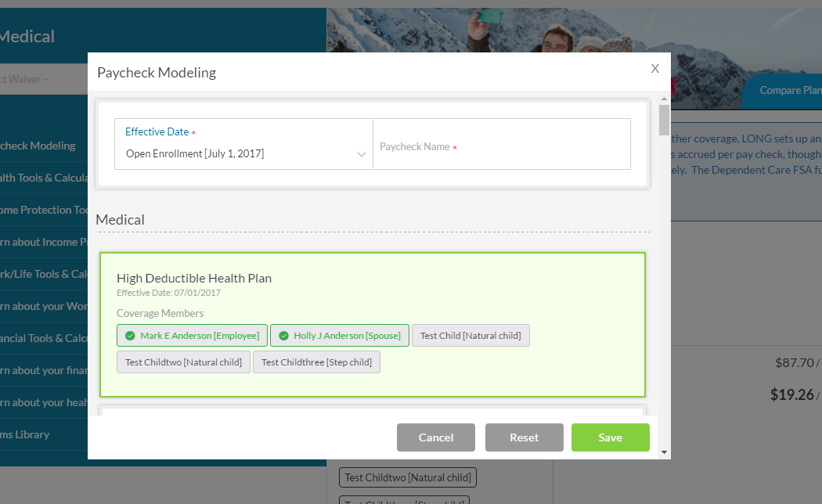Save the paycheck model

pos(610,437)
